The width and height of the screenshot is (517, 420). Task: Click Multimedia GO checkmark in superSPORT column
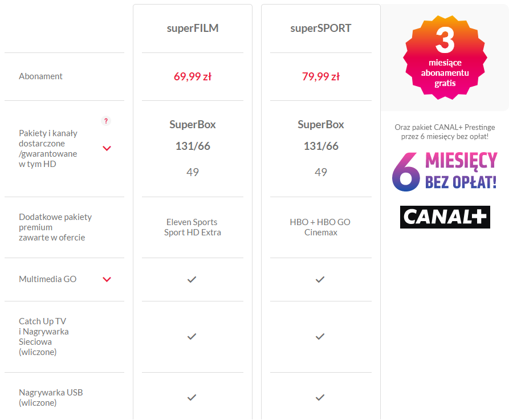tap(320, 280)
